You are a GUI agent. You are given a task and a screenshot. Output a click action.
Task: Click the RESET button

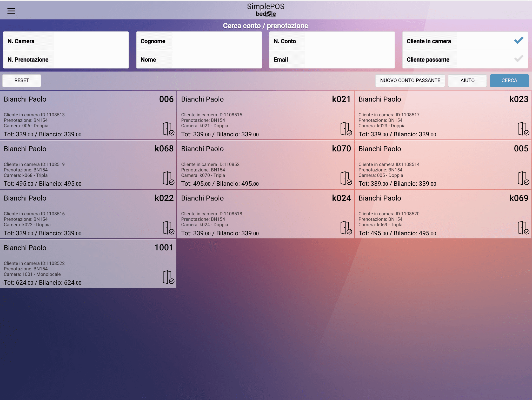point(22,81)
